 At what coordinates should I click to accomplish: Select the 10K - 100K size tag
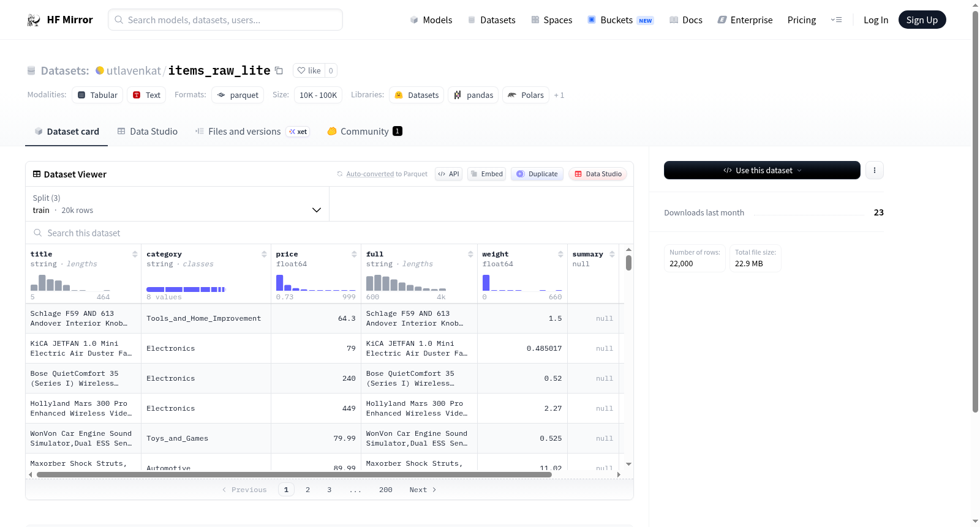click(x=318, y=95)
